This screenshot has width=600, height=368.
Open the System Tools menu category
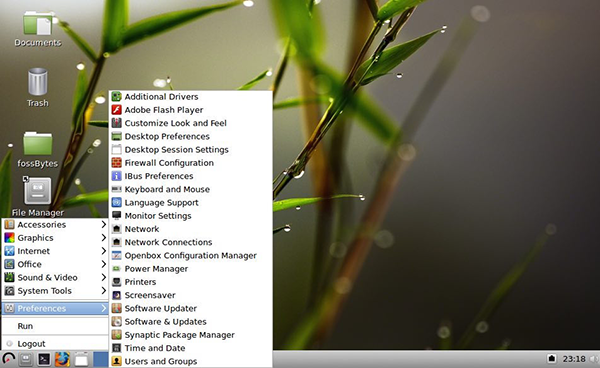point(55,291)
